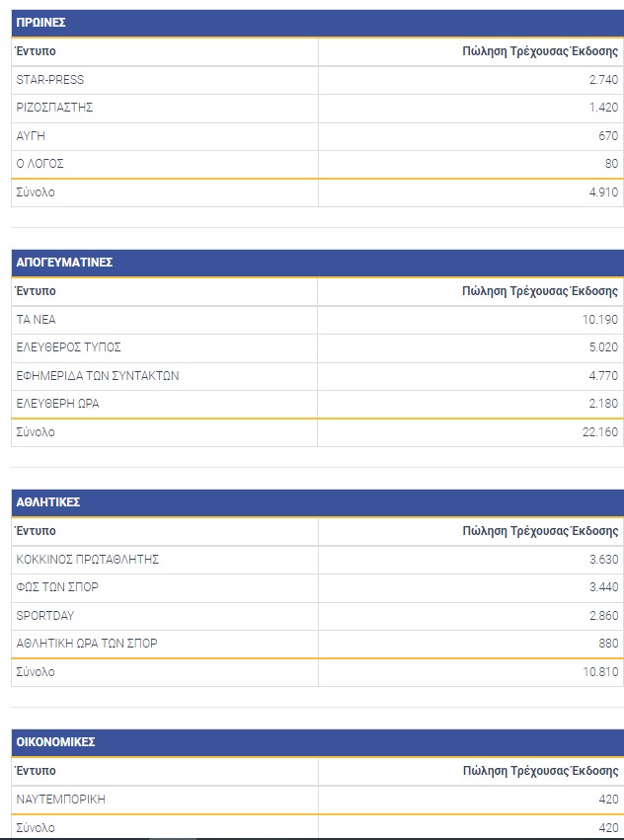Screen dimensions: 624x840
Task: Click the 10.190 sales figure
Action: click(x=600, y=320)
